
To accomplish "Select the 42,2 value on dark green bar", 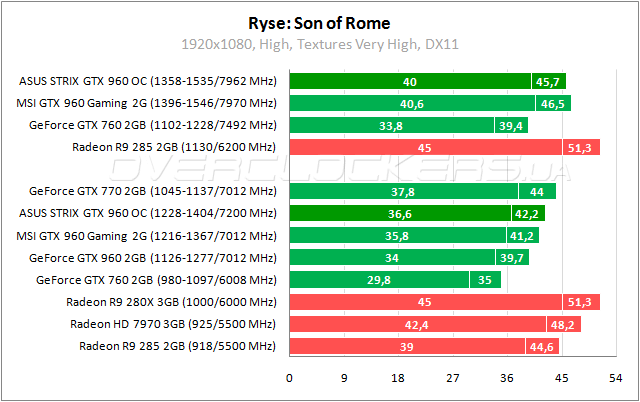I will [528, 212].
